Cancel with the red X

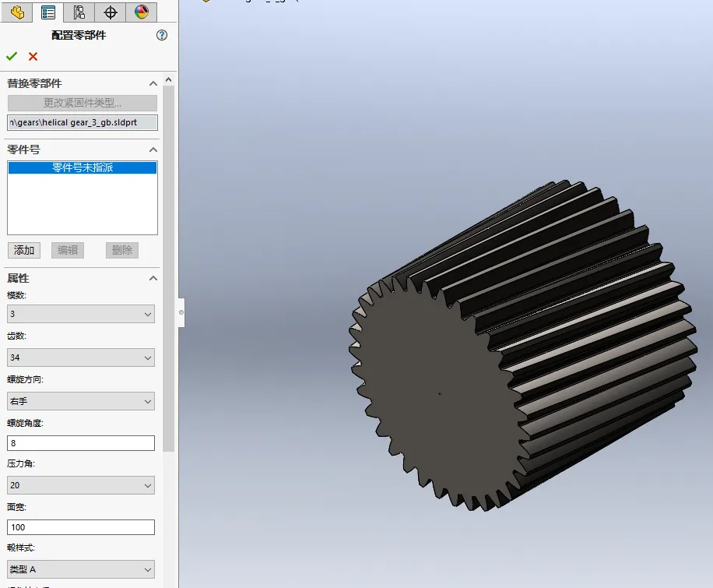click(33, 56)
